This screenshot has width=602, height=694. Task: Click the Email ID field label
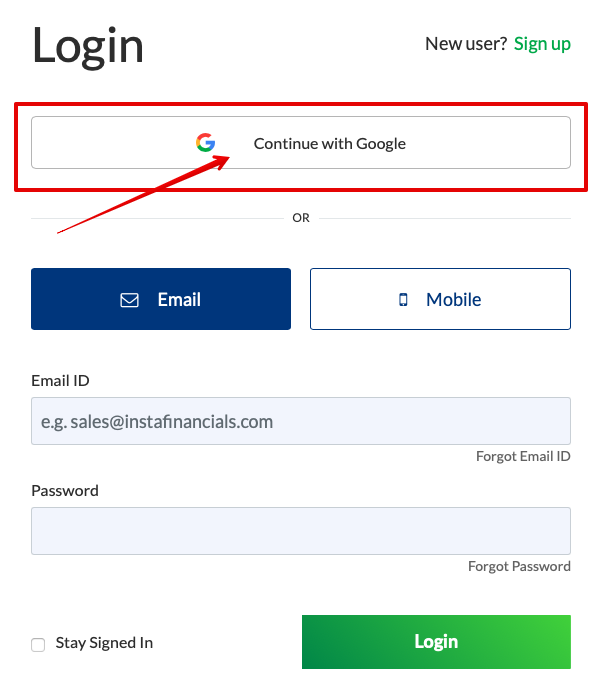pos(60,381)
